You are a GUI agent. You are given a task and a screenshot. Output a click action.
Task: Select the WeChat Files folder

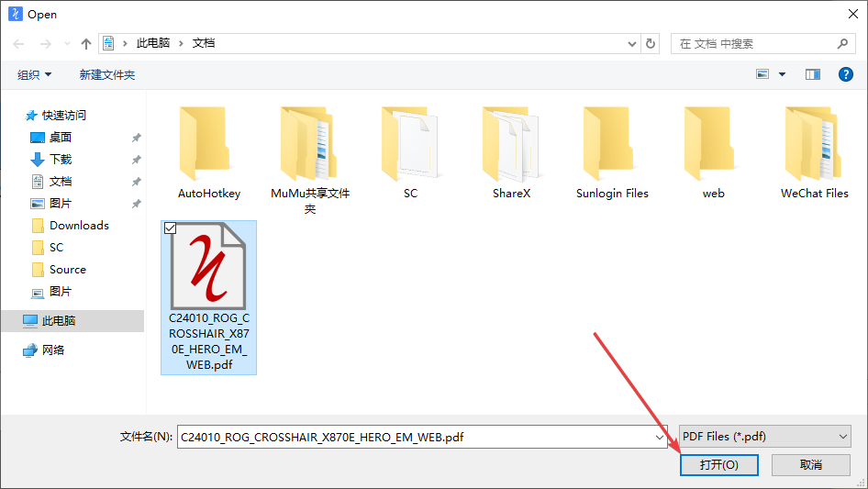click(x=814, y=153)
